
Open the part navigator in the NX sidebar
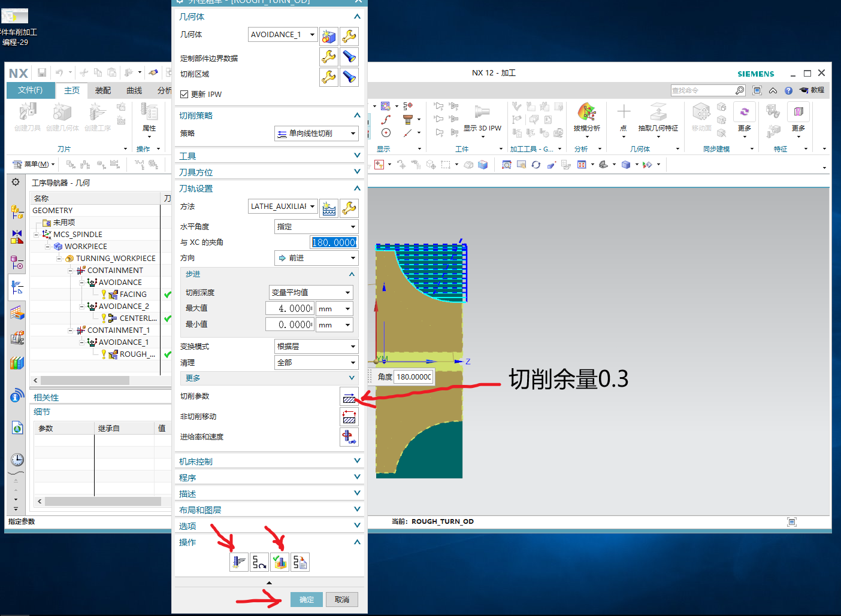pos(17,262)
